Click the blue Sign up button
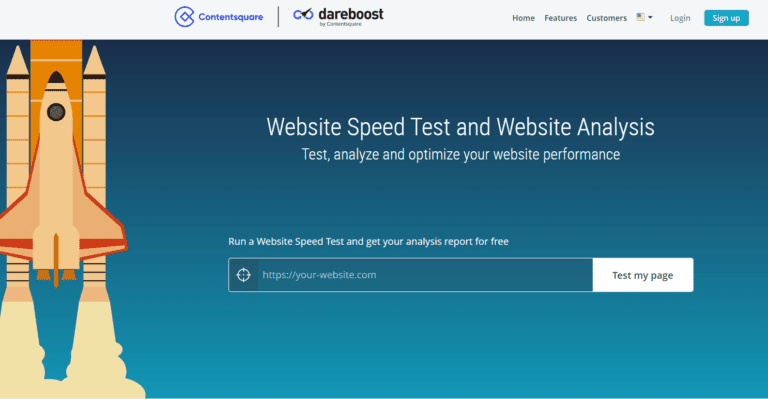768x399 pixels. (x=726, y=18)
